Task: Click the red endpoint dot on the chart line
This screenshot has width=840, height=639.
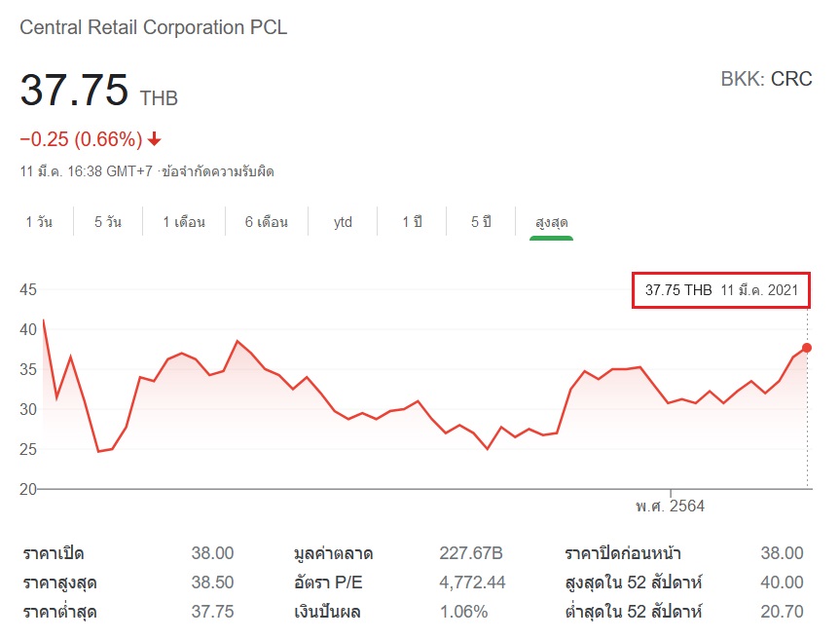Action: (806, 348)
